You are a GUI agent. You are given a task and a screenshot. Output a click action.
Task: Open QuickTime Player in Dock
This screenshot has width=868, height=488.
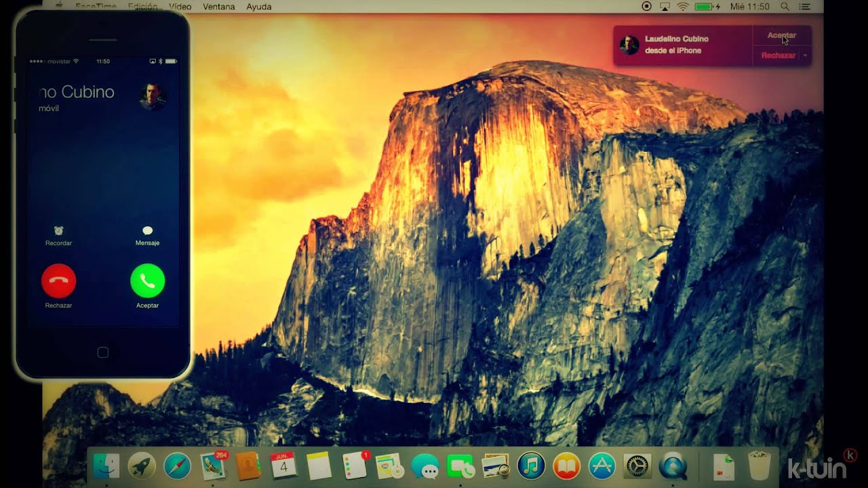pyautogui.click(x=673, y=466)
